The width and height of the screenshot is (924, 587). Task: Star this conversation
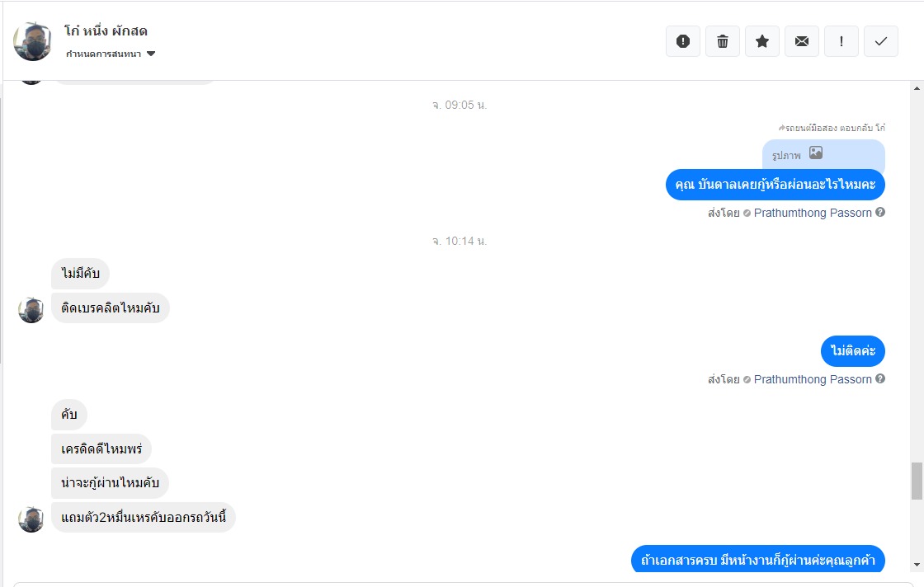pyautogui.click(x=762, y=41)
